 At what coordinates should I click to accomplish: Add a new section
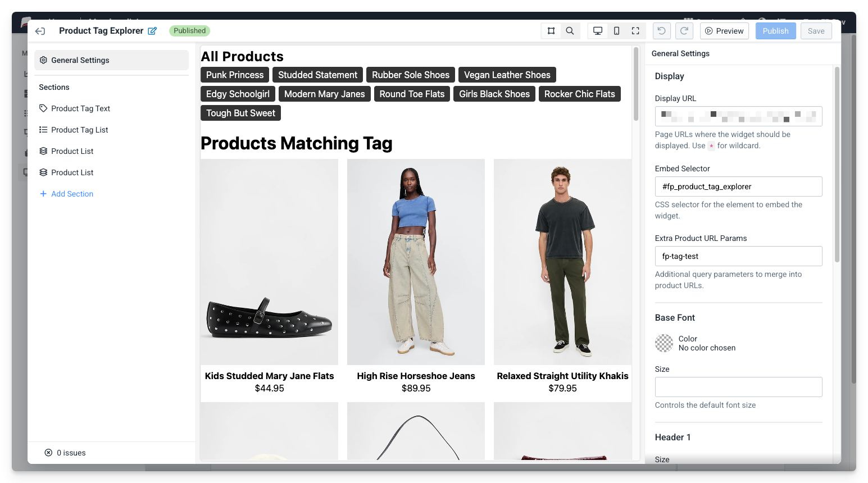[x=66, y=194]
